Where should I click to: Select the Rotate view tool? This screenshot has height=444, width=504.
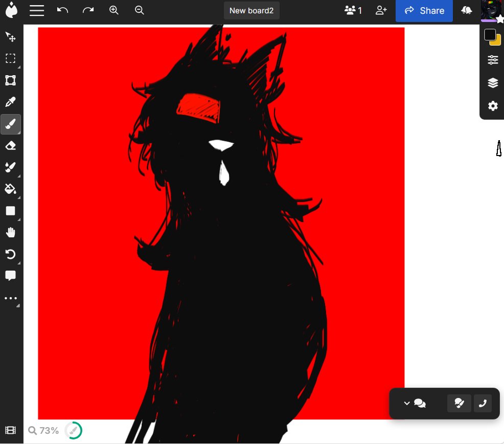(x=11, y=254)
